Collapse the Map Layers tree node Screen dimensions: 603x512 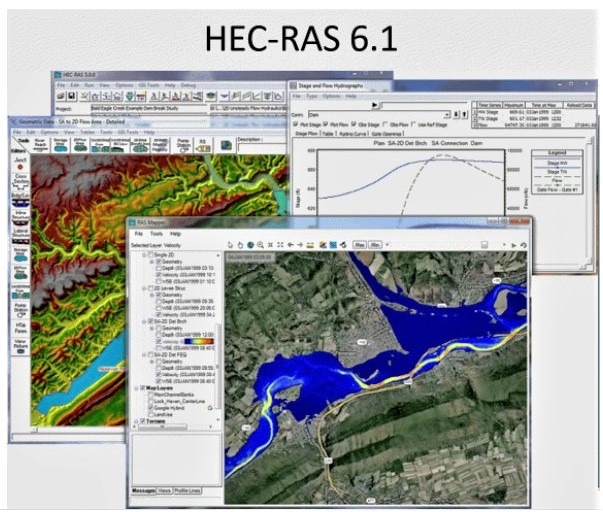click(136, 388)
